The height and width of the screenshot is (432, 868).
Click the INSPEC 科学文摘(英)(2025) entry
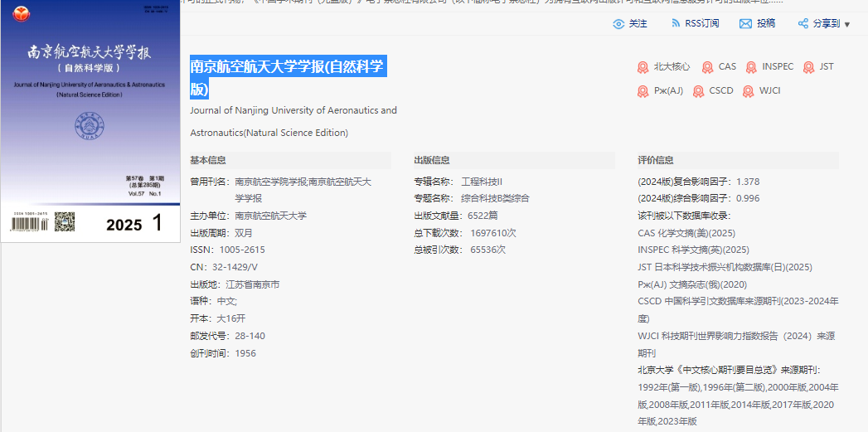(x=693, y=250)
